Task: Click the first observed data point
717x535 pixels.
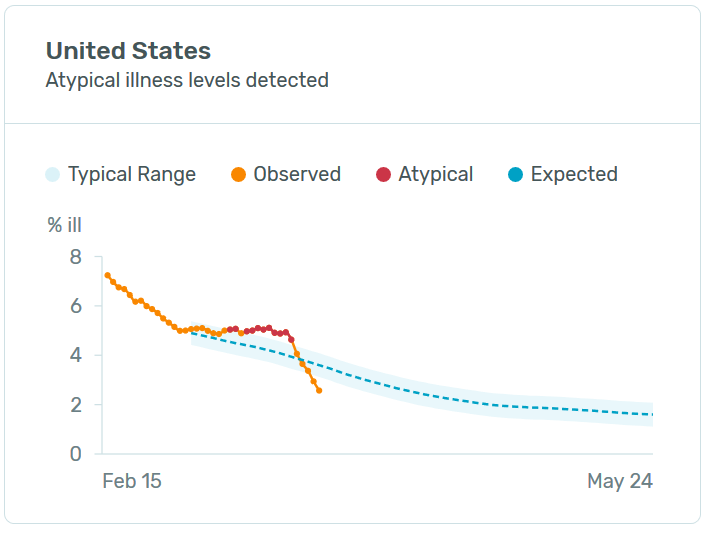Action: click(x=107, y=275)
